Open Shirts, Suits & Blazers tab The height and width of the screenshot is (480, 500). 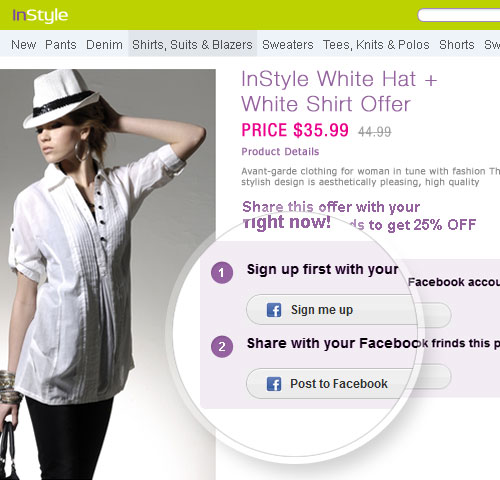tap(192, 45)
